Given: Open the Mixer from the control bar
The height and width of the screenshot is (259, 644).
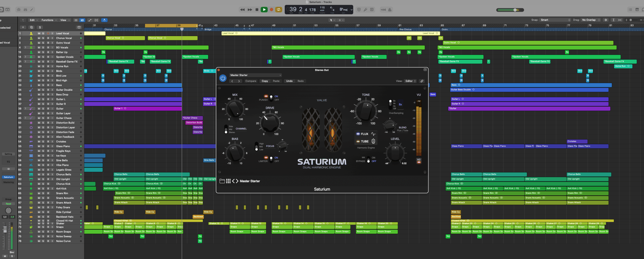Looking at the screenshot, I should [x=25, y=10].
